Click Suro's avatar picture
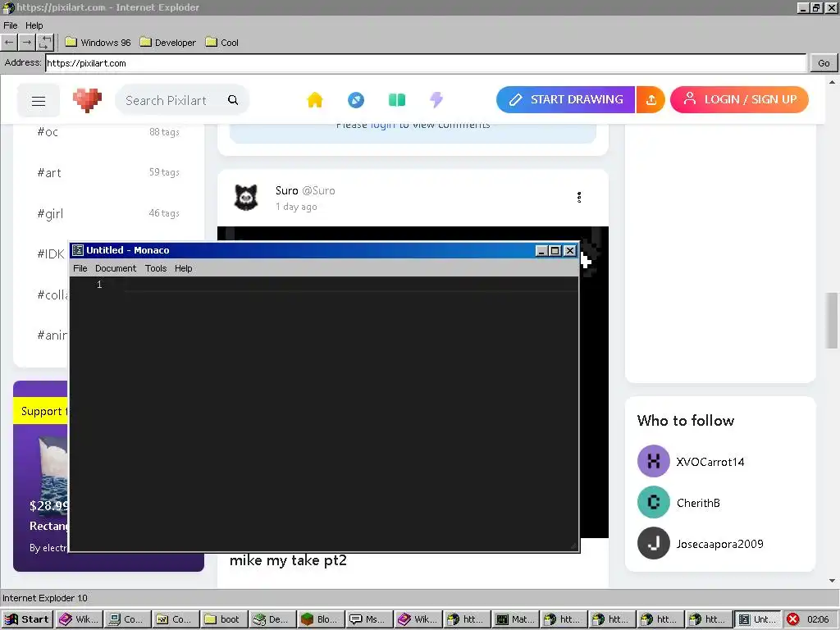Screen dimensions: 840x630 [x=246, y=198]
